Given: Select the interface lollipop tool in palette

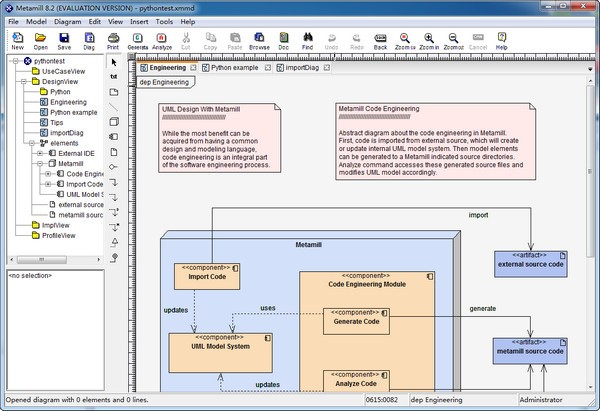Looking at the screenshot, I should pos(114,167).
